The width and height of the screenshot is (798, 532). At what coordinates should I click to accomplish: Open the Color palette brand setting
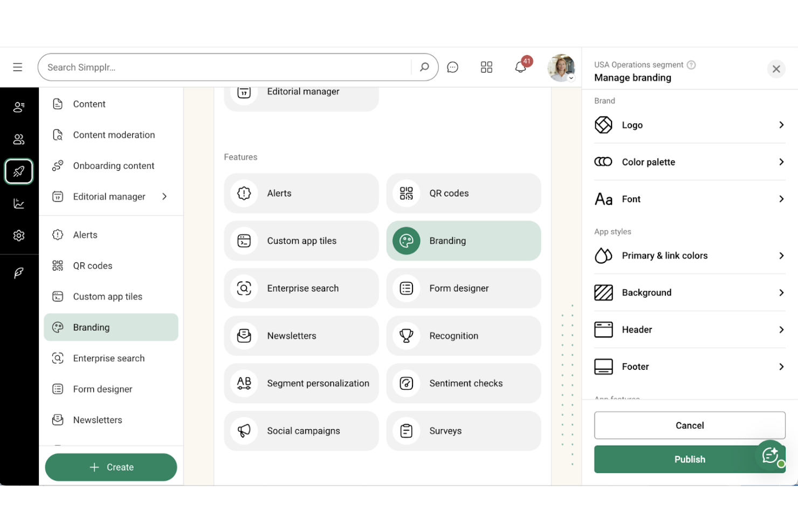pos(690,162)
